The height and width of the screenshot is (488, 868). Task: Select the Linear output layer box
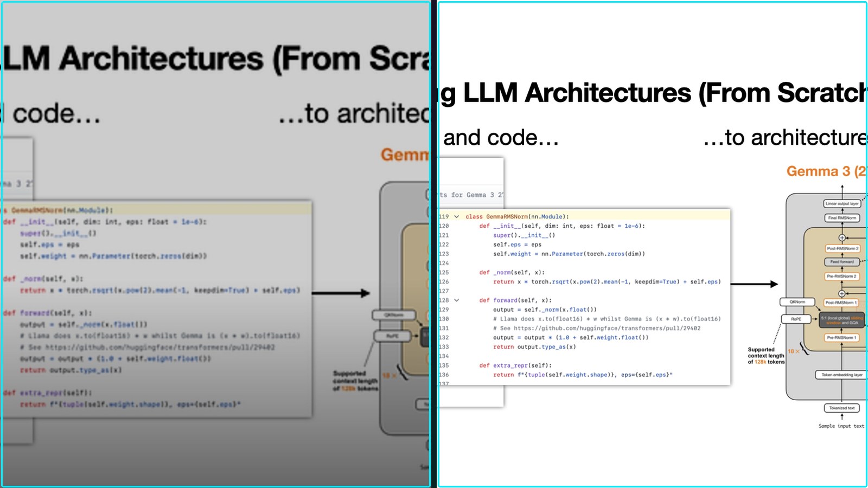[842, 204]
